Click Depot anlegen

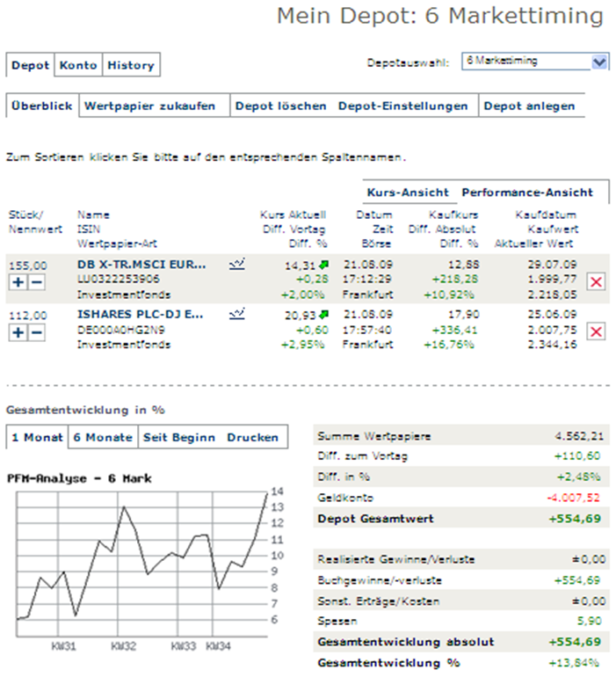[530, 106]
